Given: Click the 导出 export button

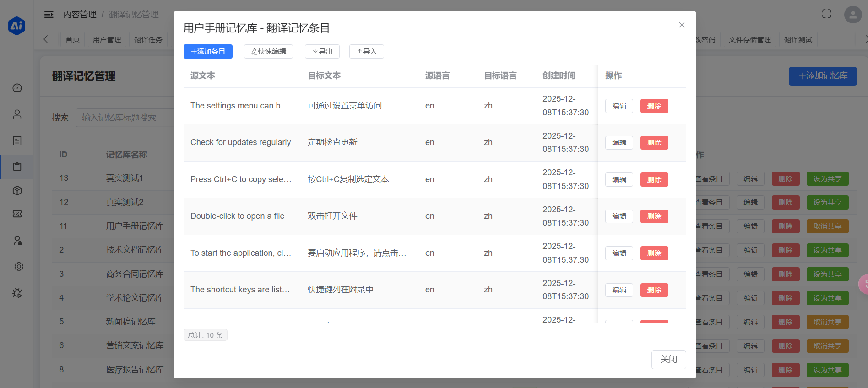Looking at the screenshot, I should (322, 52).
